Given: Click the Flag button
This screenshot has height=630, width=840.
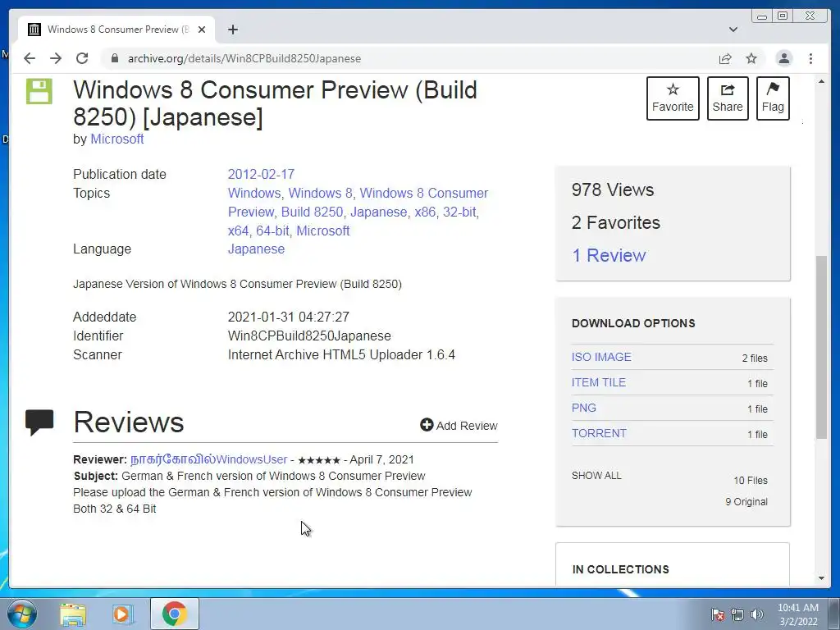Looking at the screenshot, I should [773, 98].
